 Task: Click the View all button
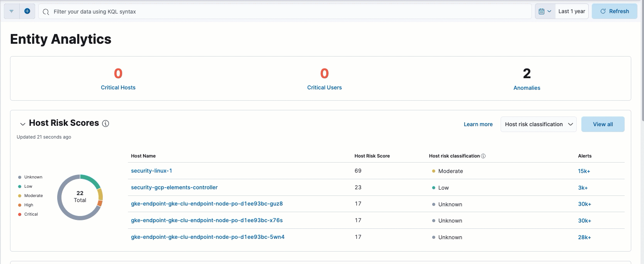(x=603, y=124)
